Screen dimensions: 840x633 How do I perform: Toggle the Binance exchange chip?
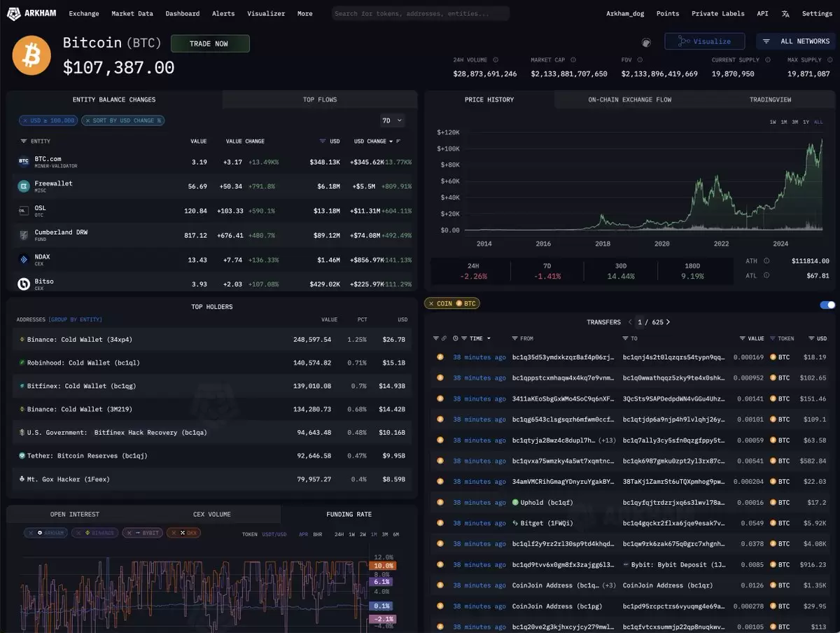click(x=95, y=533)
